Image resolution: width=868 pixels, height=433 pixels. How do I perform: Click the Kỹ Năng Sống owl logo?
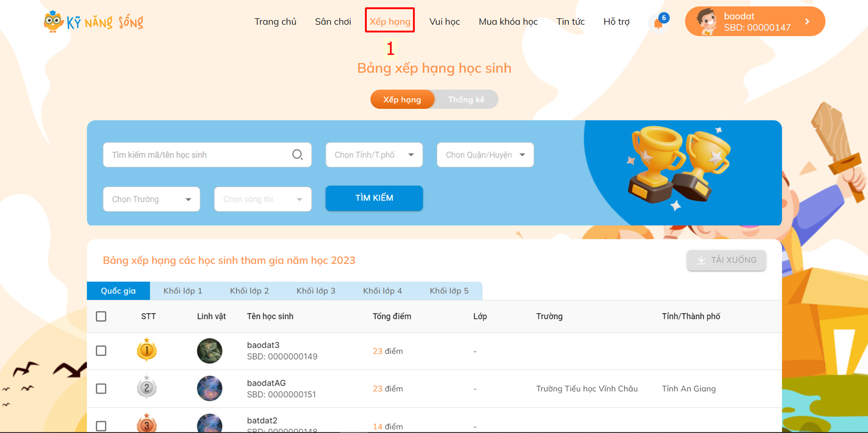click(53, 22)
